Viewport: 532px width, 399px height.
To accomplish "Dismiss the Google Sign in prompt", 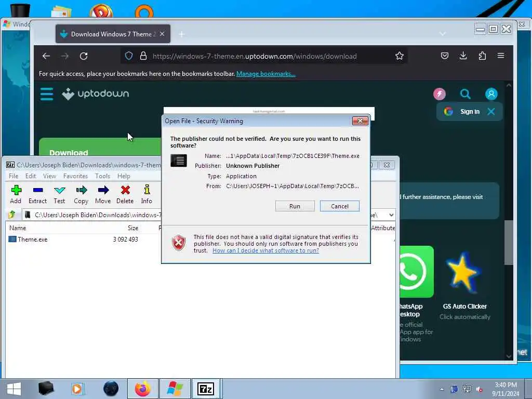I will pos(491,112).
